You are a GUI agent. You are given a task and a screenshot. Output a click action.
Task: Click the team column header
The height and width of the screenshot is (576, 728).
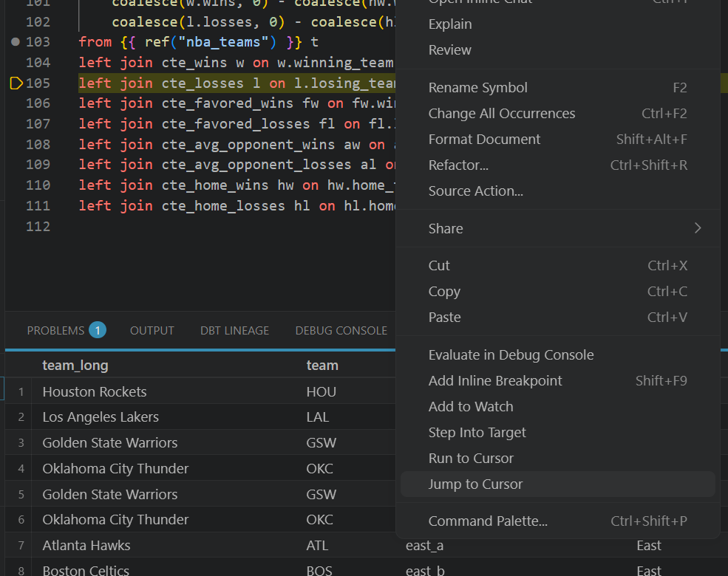pyautogui.click(x=322, y=366)
